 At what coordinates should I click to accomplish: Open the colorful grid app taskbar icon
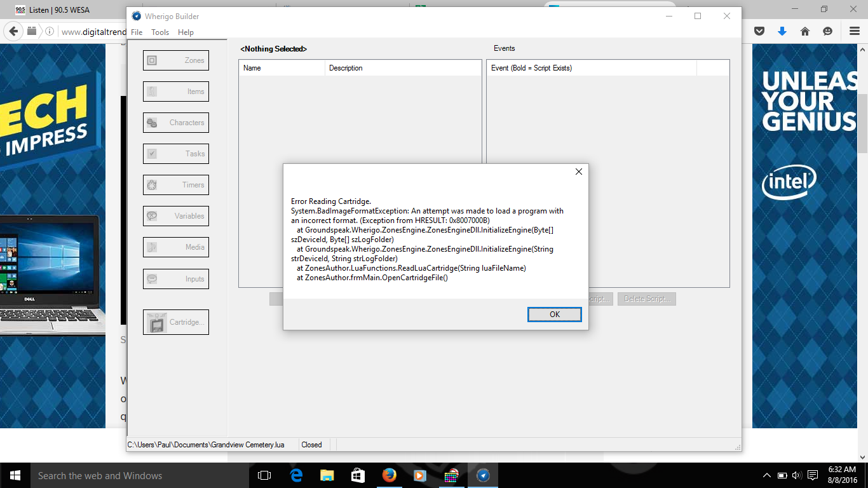(x=451, y=475)
